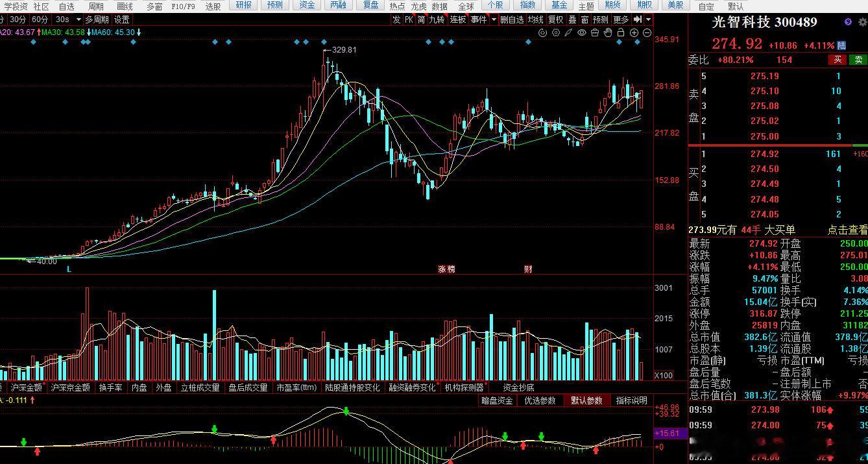
Task: Click the 设置 settings toolbar item
Action: [122, 19]
